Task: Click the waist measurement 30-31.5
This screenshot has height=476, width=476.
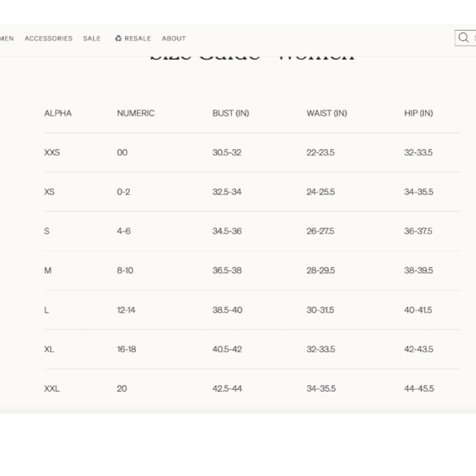Action: [320, 310]
